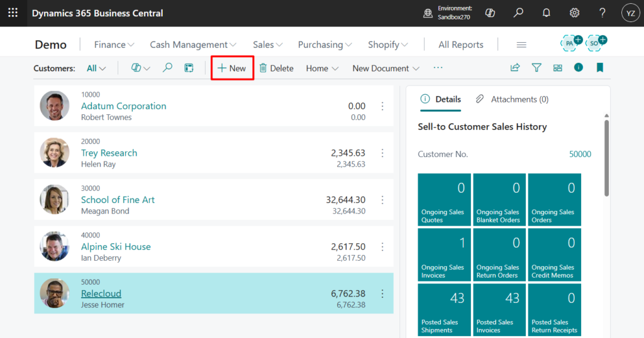644x338 pixels.
Task: Click the New customer button
Action: pyautogui.click(x=232, y=68)
